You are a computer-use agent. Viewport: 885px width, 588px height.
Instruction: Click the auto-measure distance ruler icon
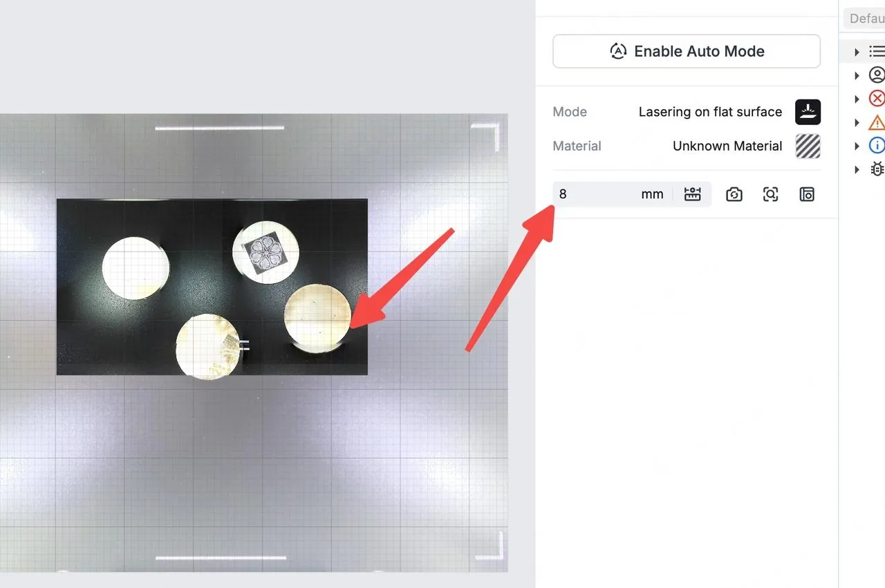(692, 194)
